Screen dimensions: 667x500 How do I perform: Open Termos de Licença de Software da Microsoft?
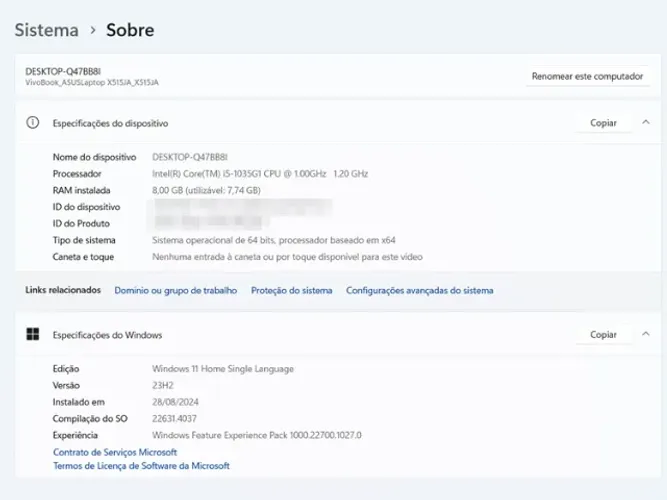point(141,466)
